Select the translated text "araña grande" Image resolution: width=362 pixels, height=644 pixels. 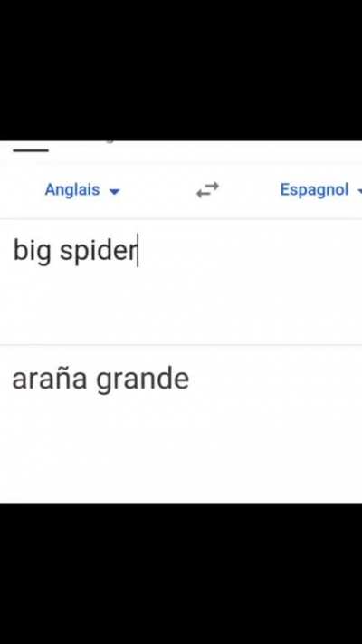[x=100, y=380]
